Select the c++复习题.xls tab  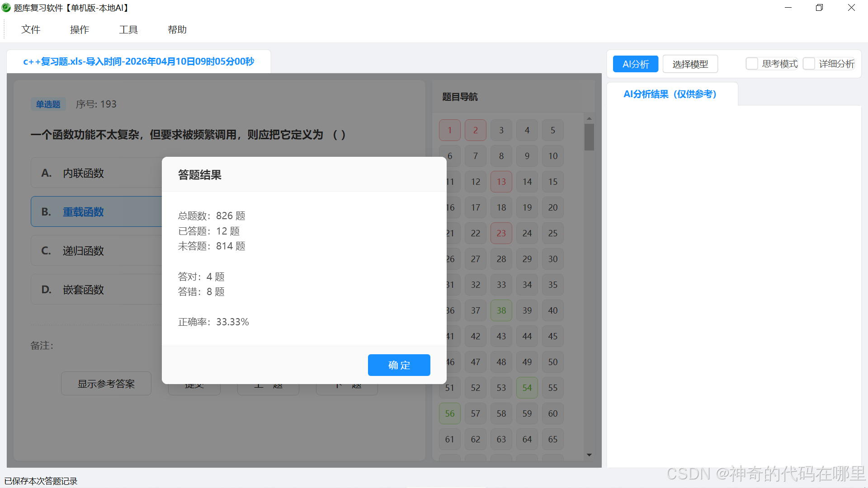coord(139,61)
